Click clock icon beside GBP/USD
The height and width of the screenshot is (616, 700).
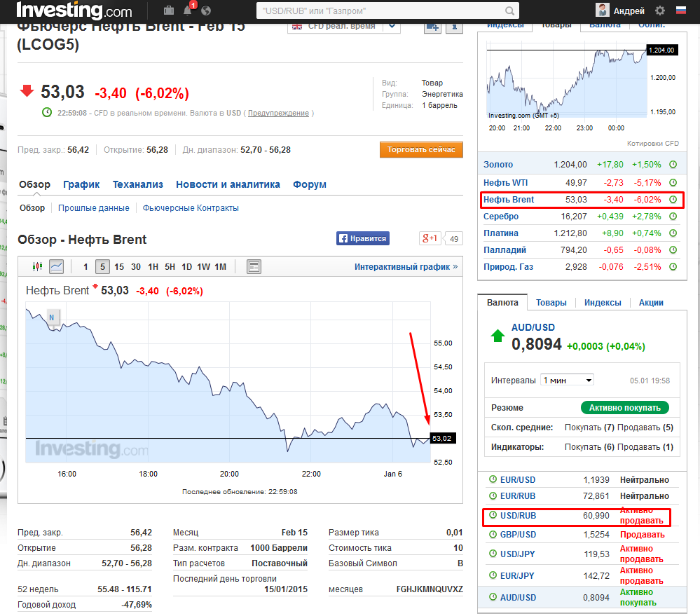[493, 534]
